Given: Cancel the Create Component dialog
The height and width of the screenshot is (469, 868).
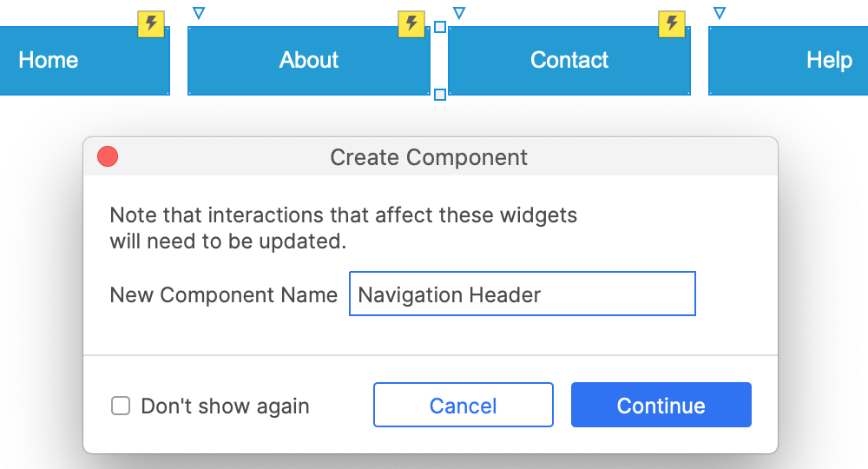Looking at the screenshot, I should pyautogui.click(x=463, y=406).
